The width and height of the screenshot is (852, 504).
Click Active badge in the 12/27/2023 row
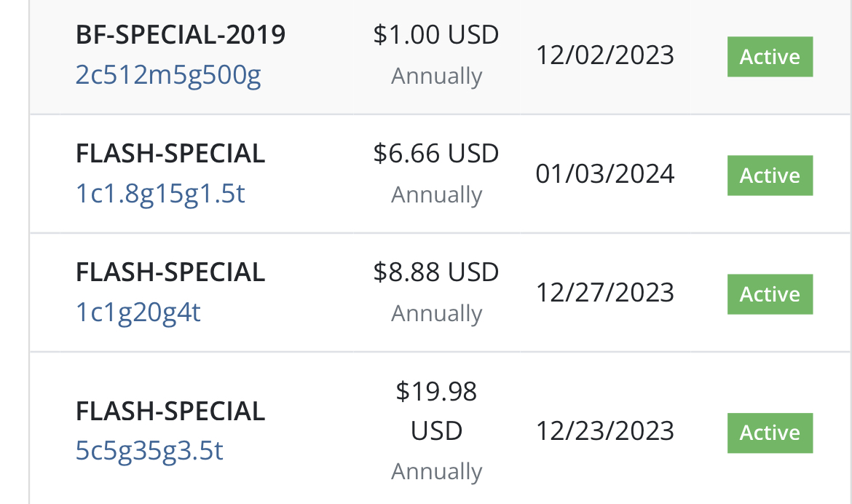(x=770, y=294)
